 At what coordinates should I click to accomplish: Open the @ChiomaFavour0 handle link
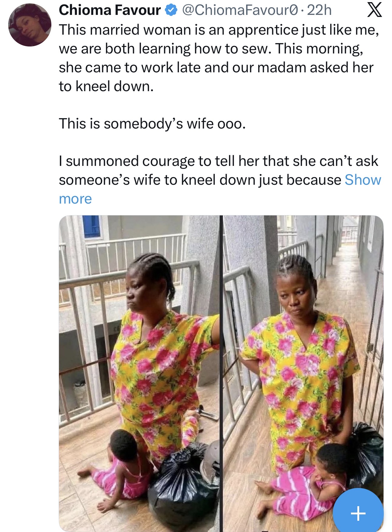tap(239, 10)
